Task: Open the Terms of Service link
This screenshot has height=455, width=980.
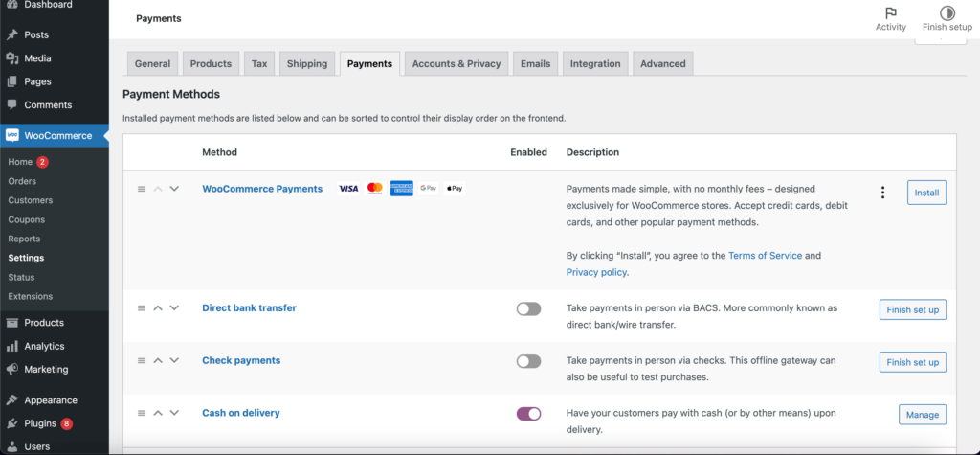Action: coord(765,256)
